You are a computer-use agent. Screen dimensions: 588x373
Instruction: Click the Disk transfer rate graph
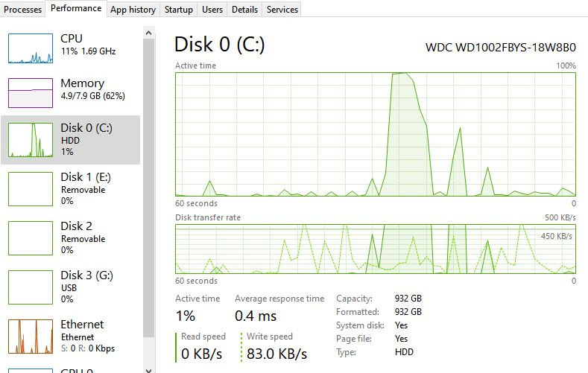[375, 249]
